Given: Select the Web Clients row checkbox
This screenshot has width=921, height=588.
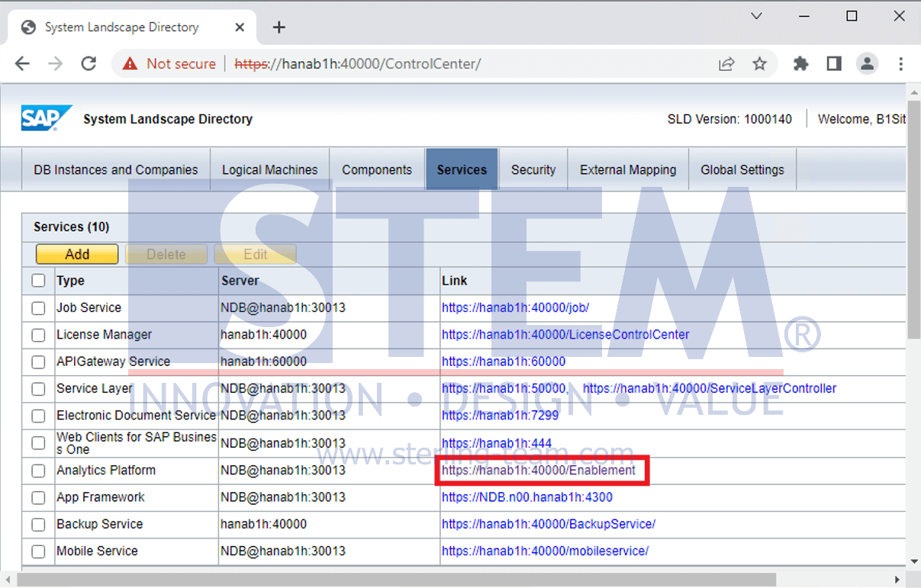Looking at the screenshot, I should (x=38, y=444).
